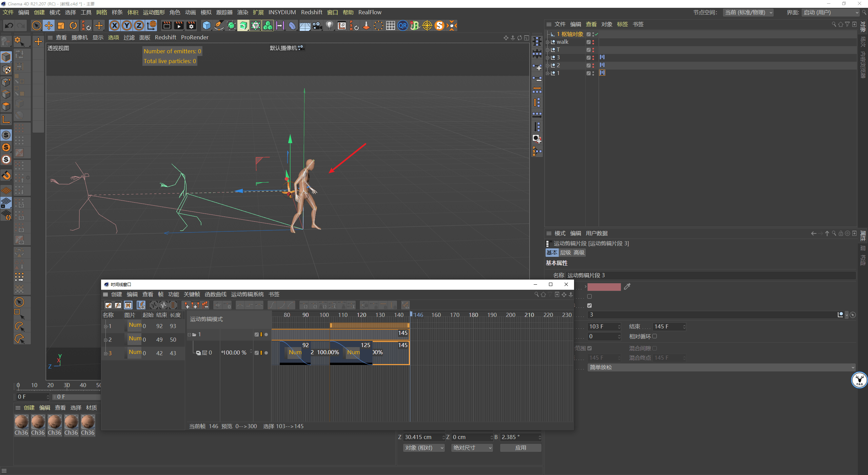Toggle the 混合间隙 checkbox
The width and height of the screenshot is (868, 475).
point(655,348)
